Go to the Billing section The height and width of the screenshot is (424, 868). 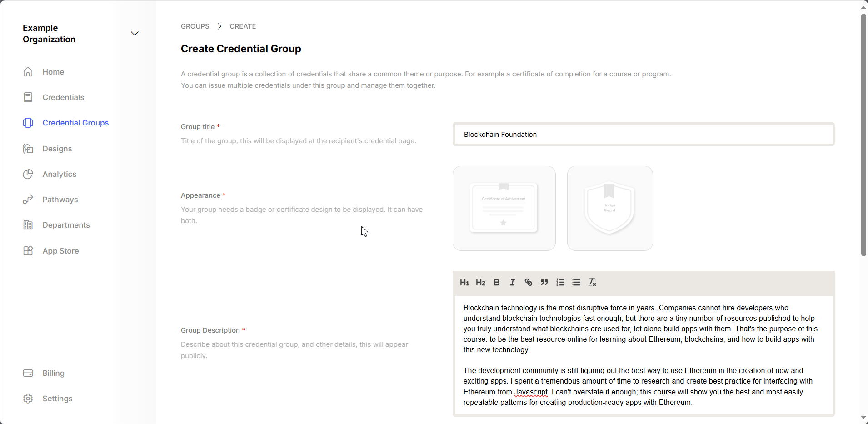[53, 373]
